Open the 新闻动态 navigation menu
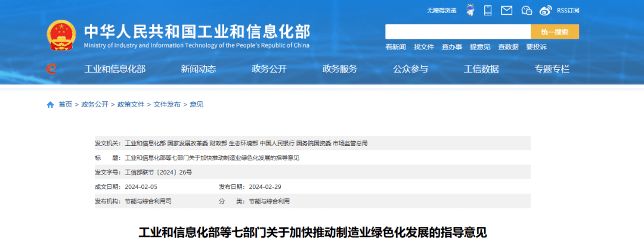 pyautogui.click(x=199, y=69)
